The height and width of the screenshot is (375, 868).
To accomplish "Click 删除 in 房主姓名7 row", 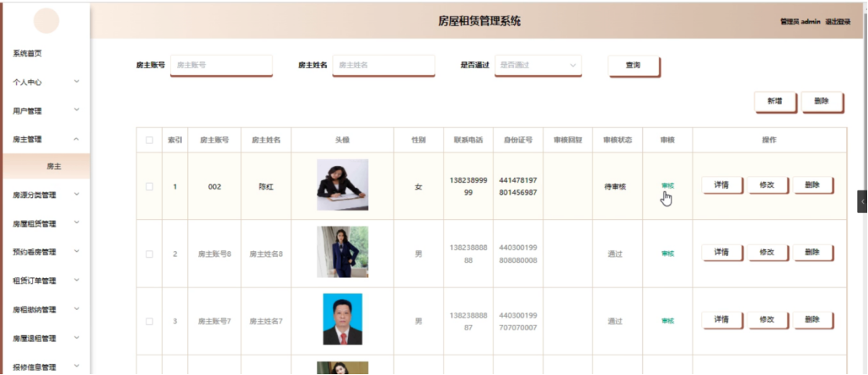I will tap(812, 319).
